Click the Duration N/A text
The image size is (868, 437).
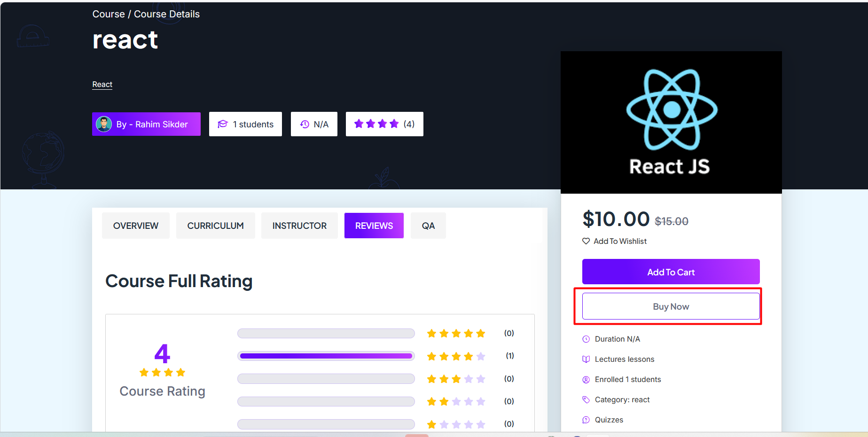[x=618, y=339]
